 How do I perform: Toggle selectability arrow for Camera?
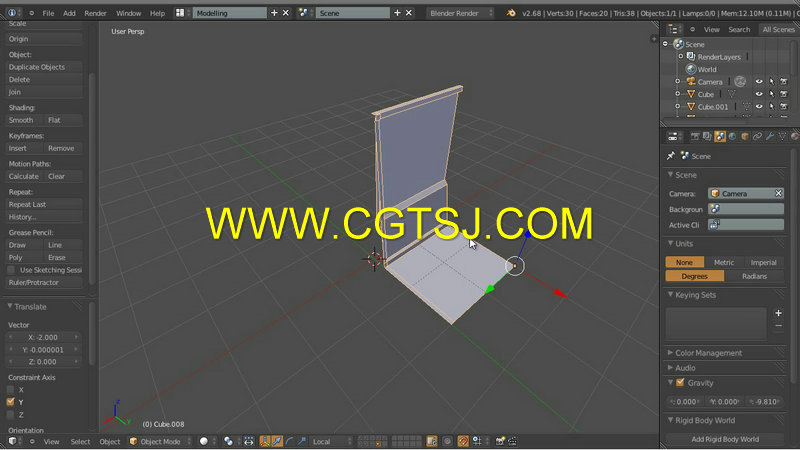[x=771, y=82]
